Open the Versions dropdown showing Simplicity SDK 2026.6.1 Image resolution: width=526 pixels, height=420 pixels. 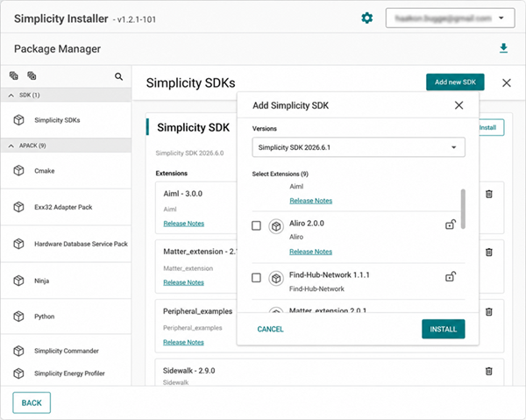coord(359,147)
